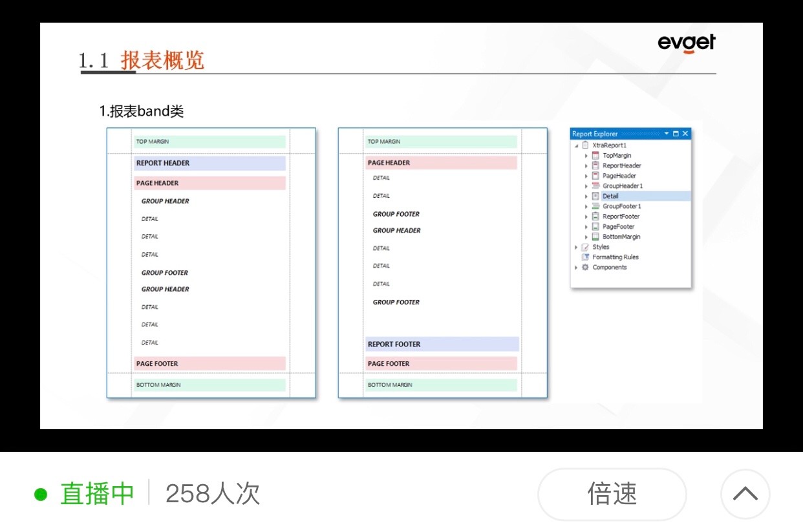Screen dimensions: 803x532
Task: Select the Formatting Rules tree item
Action: point(615,257)
